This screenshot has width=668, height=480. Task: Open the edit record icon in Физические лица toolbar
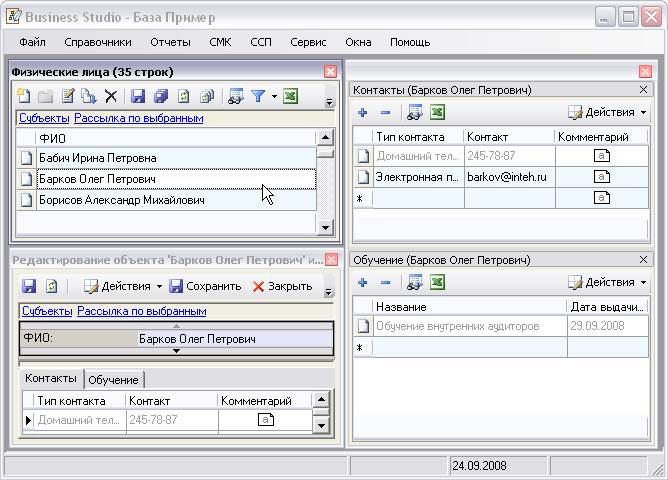tap(68, 96)
